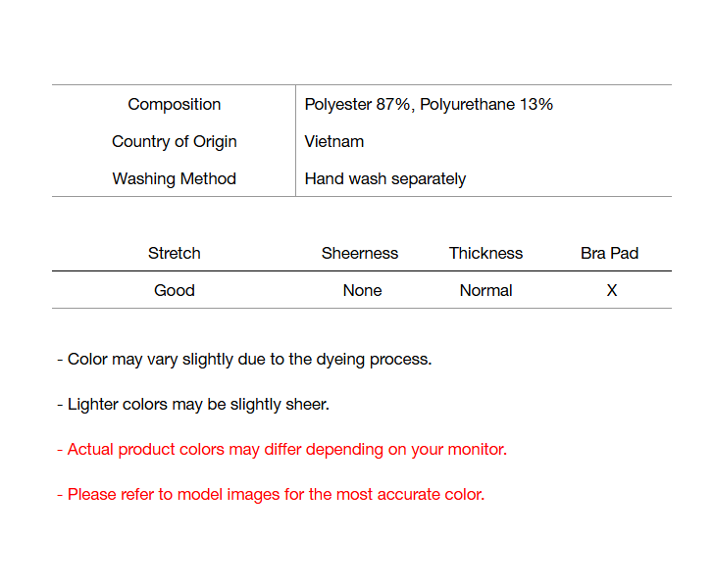Click the 'Polyurethane 13%' text
Screen dimensions: 714x588
486,104
